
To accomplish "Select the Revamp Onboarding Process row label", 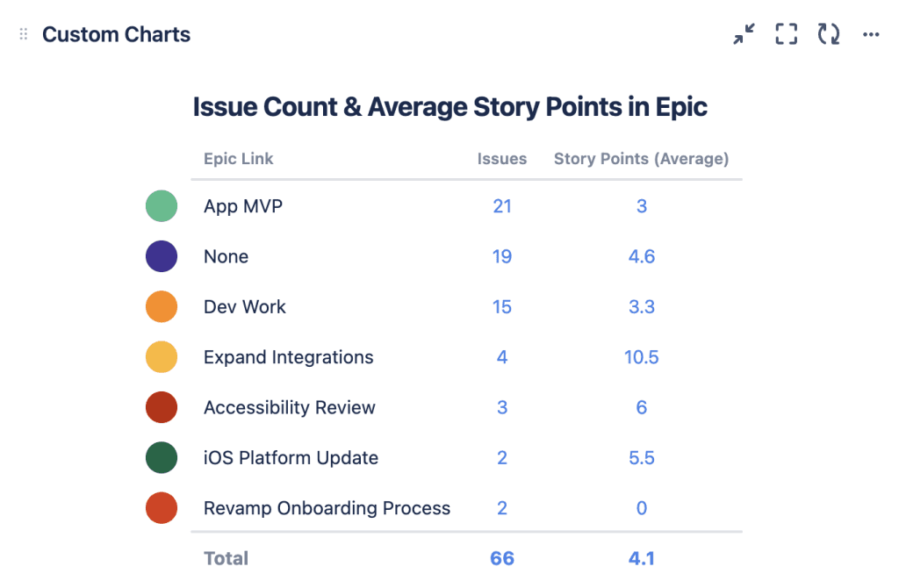I will tap(327, 508).
